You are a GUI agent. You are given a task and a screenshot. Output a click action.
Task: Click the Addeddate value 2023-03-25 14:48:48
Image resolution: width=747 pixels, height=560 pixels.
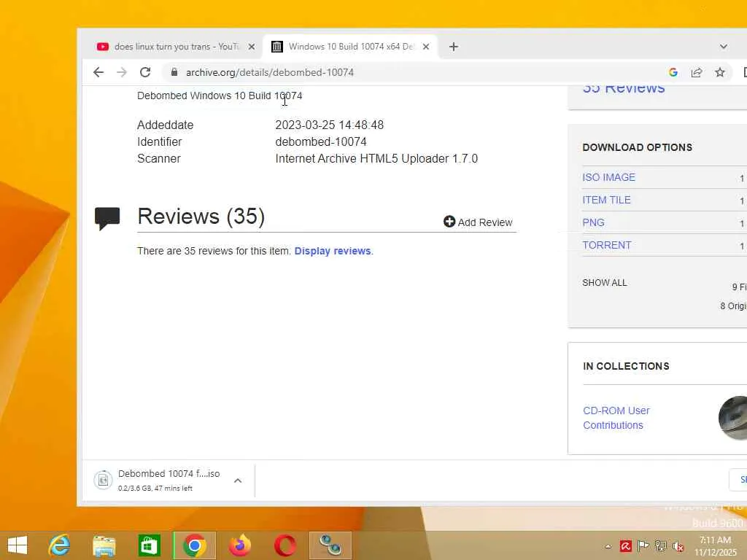(329, 125)
